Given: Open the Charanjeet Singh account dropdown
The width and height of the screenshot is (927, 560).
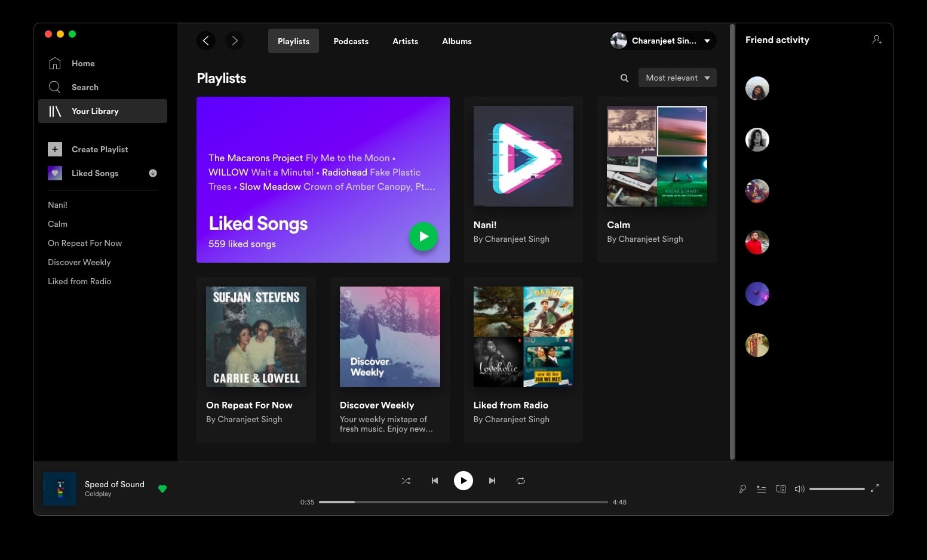Looking at the screenshot, I should [x=662, y=41].
